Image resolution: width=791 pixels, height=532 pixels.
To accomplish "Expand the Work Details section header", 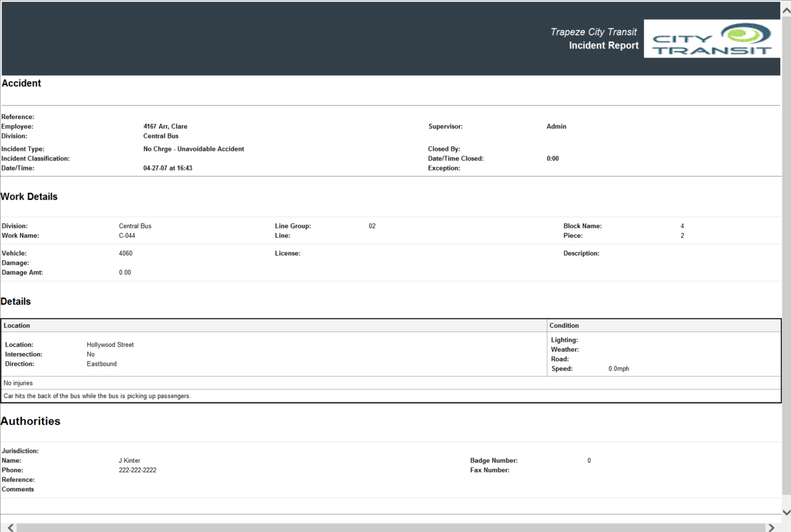I will pos(29,196).
